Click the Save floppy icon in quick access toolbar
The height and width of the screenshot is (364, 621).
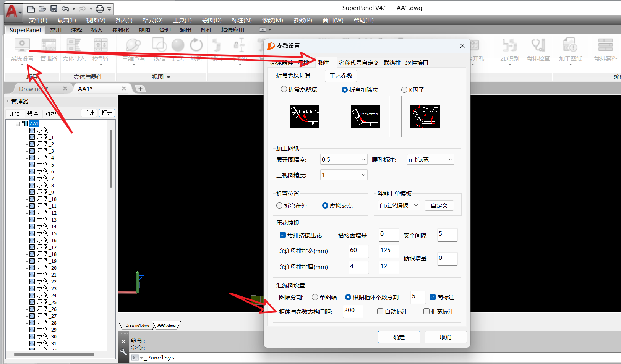54,9
